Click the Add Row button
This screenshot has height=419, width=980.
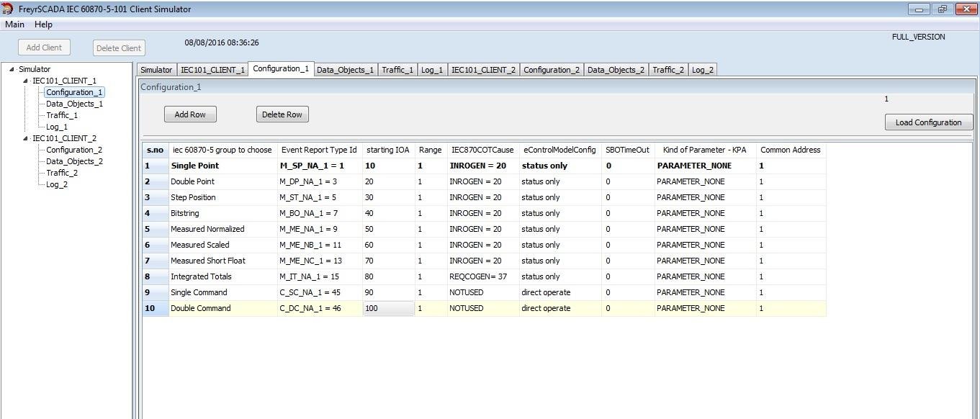[190, 114]
